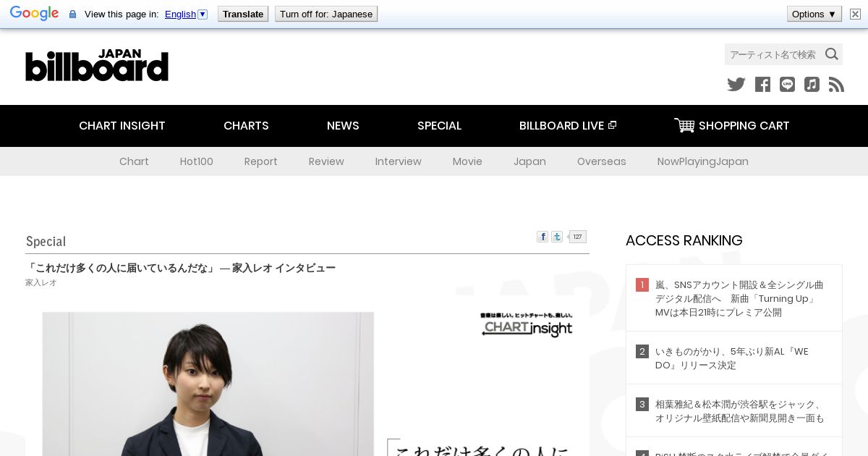This screenshot has height=456, width=868.
Task: Click the lock icon in translate bar
Action: tap(72, 14)
